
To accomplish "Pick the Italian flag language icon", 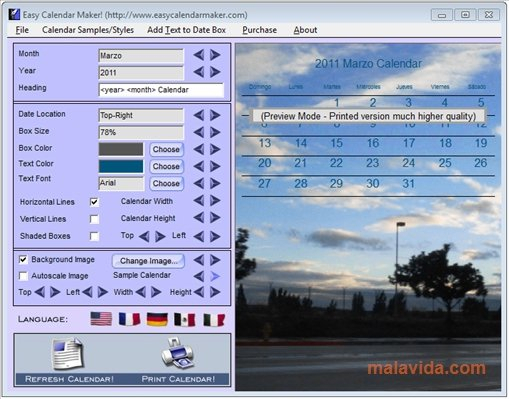I will pos(214,320).
